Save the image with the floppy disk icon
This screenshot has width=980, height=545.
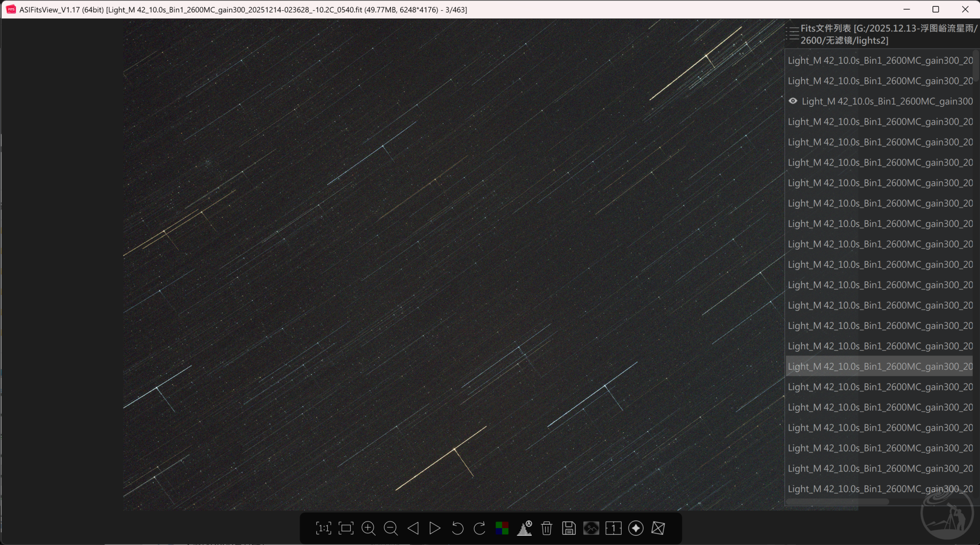[569, 528]
